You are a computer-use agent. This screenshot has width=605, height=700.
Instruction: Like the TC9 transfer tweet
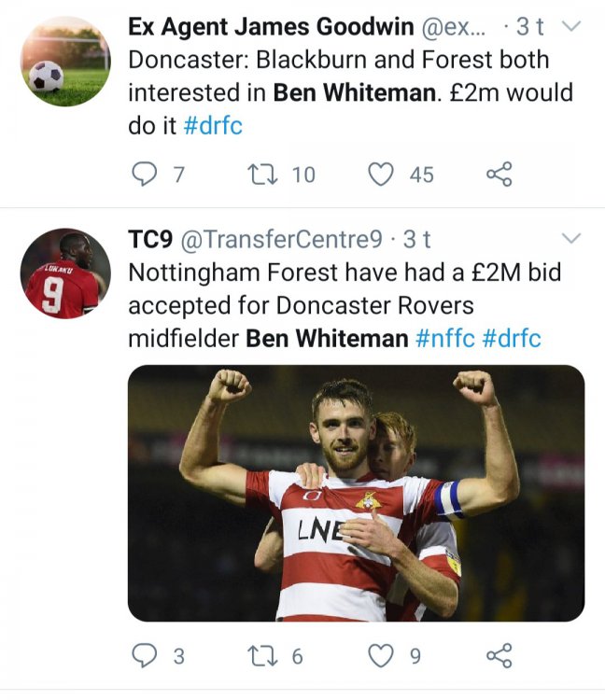(378, 656)
